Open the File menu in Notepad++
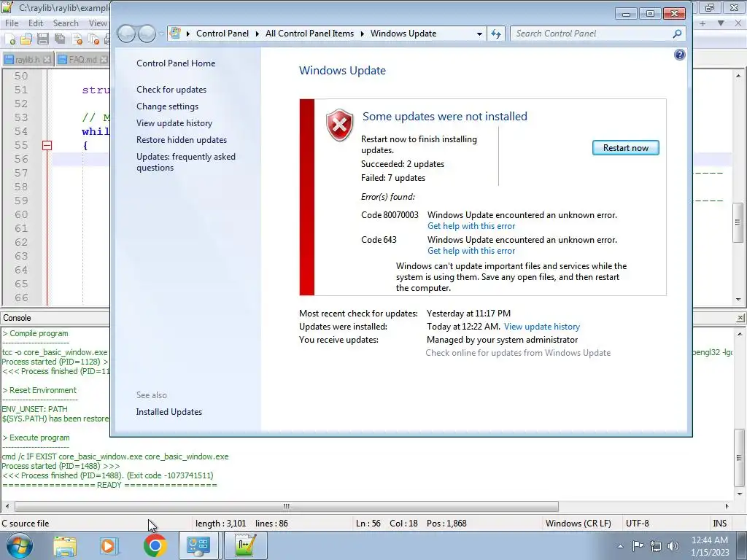 coord(12,23)
